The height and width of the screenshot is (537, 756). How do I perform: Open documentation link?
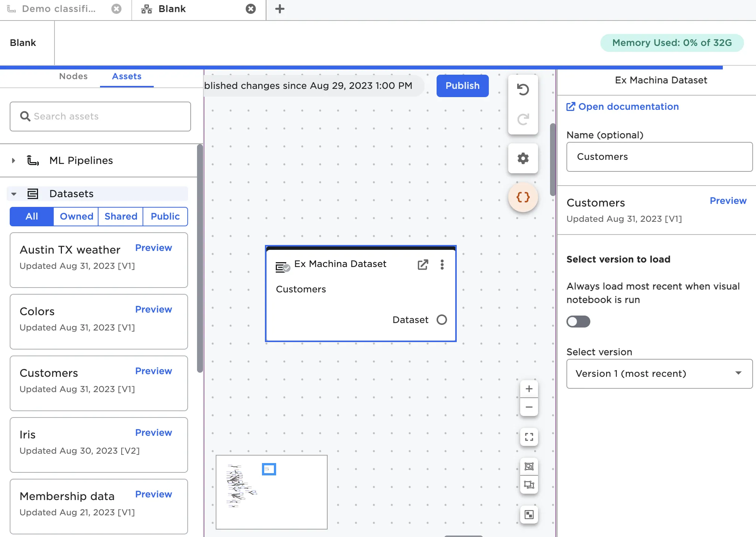click(x=628, y=107)
